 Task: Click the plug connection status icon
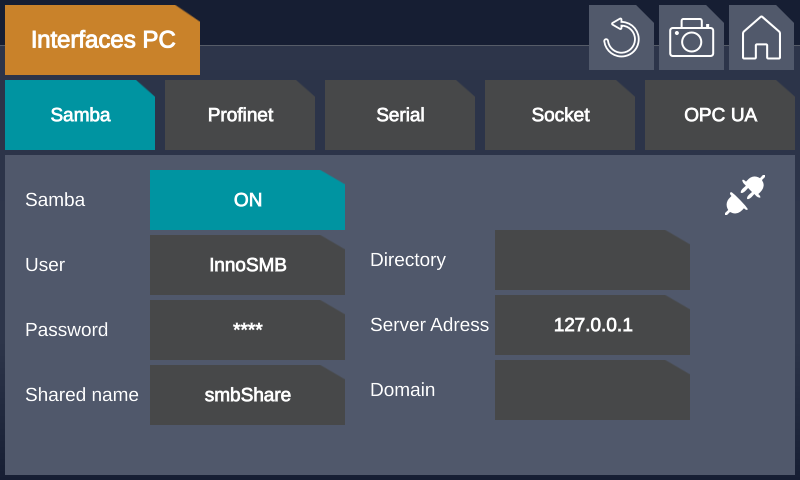click(745, 195)
